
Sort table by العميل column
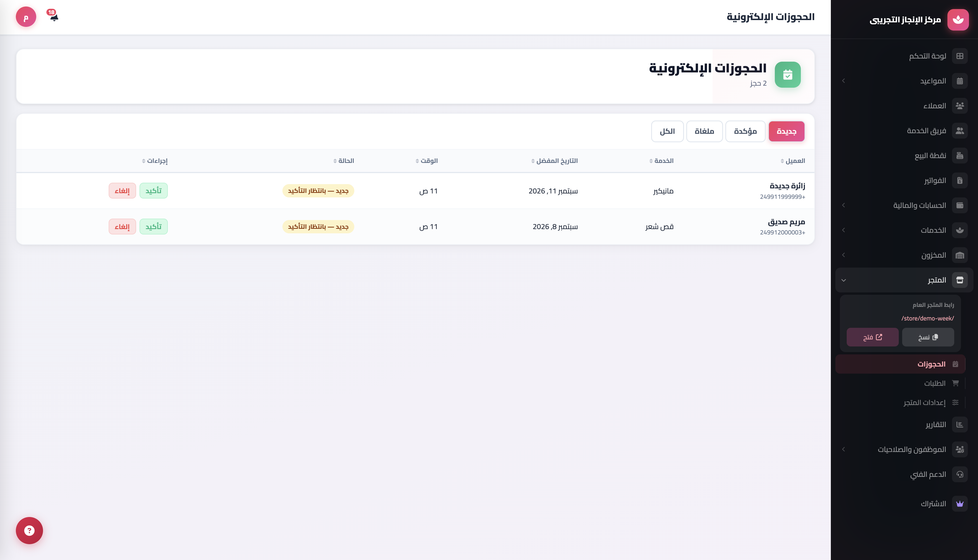[793, 161]
